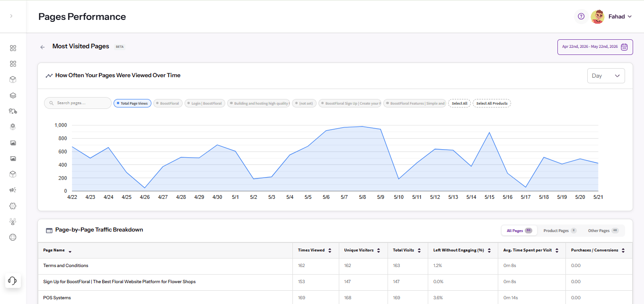Click the Select All button
Image resolution: width=644 pixels, height=304 pixels.
click(x=459, y=103)
